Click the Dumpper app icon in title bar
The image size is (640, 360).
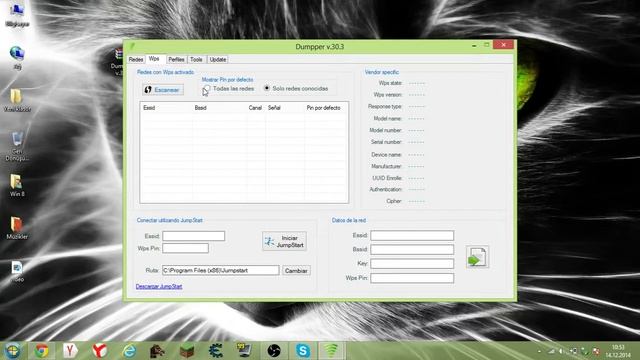click(x=132, y=46)
